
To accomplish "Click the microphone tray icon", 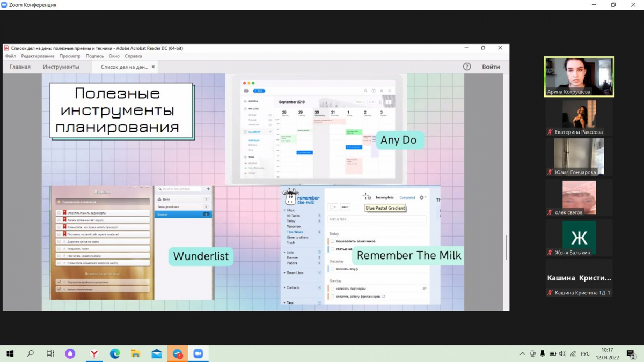I will (543, 354).
